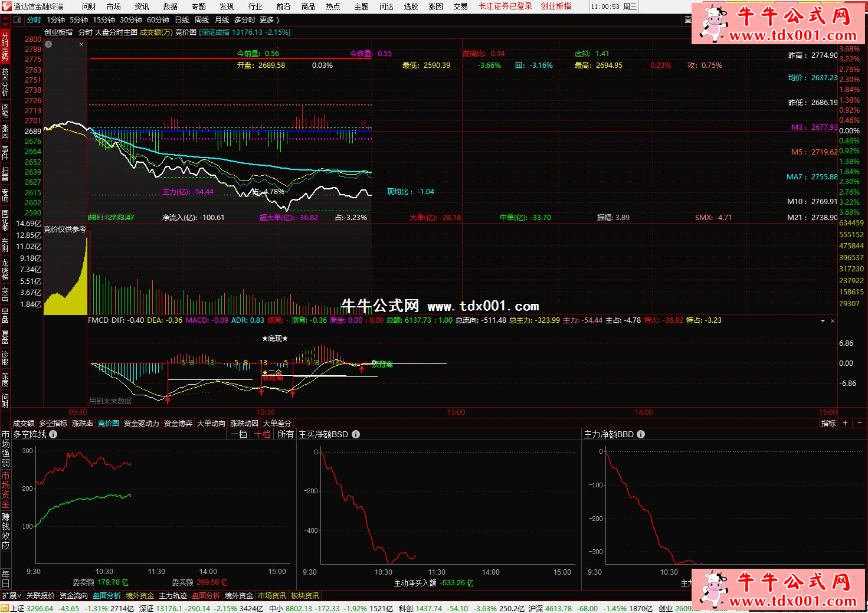Open the 问财 menu
Viewport: 868px width, 613px height.
[x=89, y=6]
